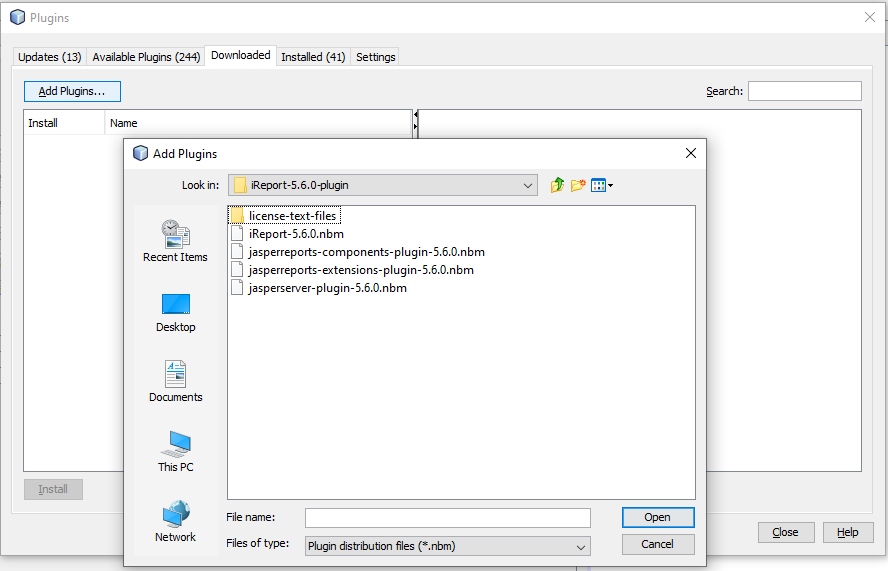This screenshot has width=888, height=571.
Task: Select jasperserver-plugin-5.6.0.nbm file
Action: (x=319, y=288)
